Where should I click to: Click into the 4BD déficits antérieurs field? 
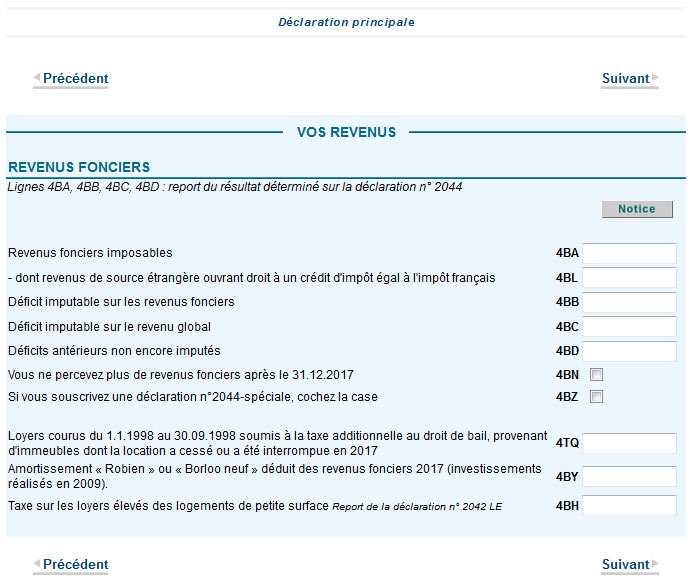(x=629, y=351)
